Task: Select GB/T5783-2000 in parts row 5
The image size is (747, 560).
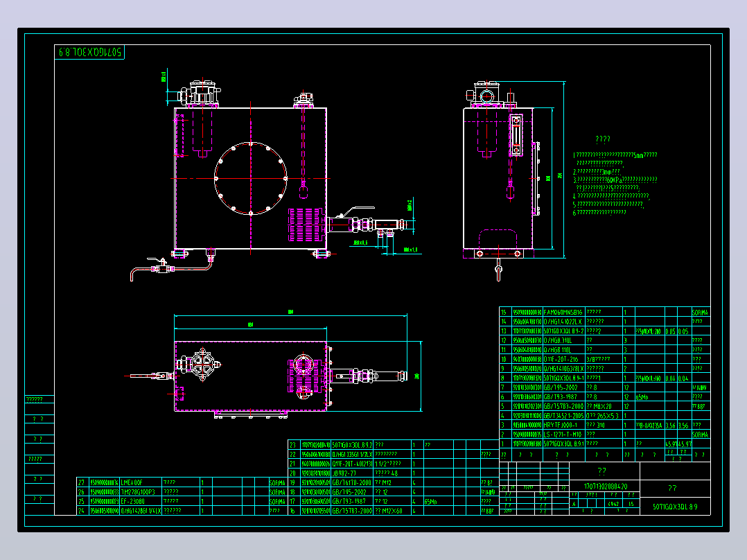Action: pos(563,406)
